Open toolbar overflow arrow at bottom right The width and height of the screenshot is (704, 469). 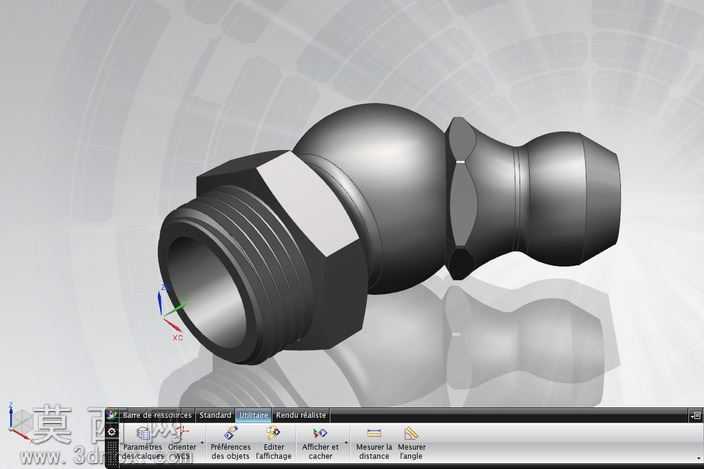698,458
